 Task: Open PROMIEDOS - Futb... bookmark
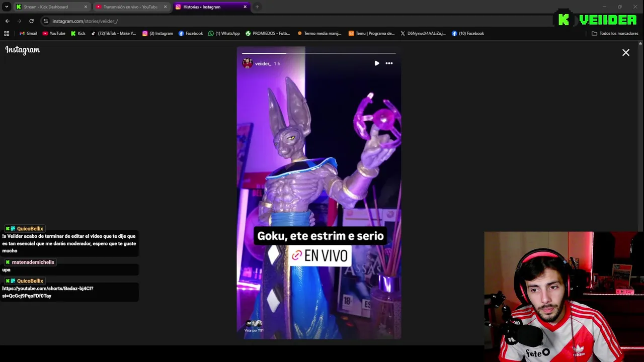tap(268, 34)
